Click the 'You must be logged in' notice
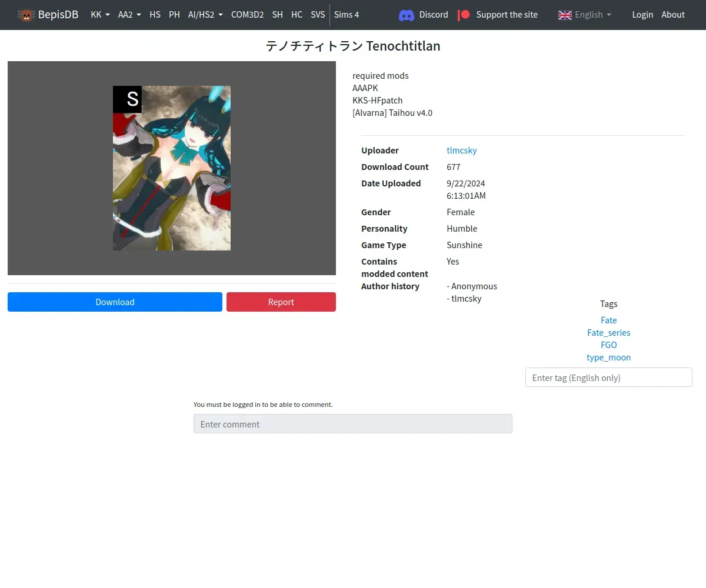 tap(263, 405)
